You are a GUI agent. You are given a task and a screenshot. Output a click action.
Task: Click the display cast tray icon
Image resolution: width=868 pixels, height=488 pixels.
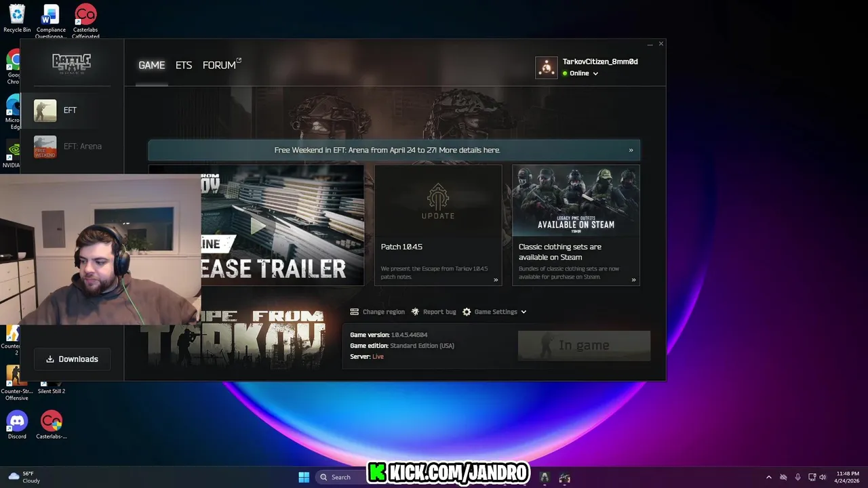pyautogui.click(x=812, y=477)
